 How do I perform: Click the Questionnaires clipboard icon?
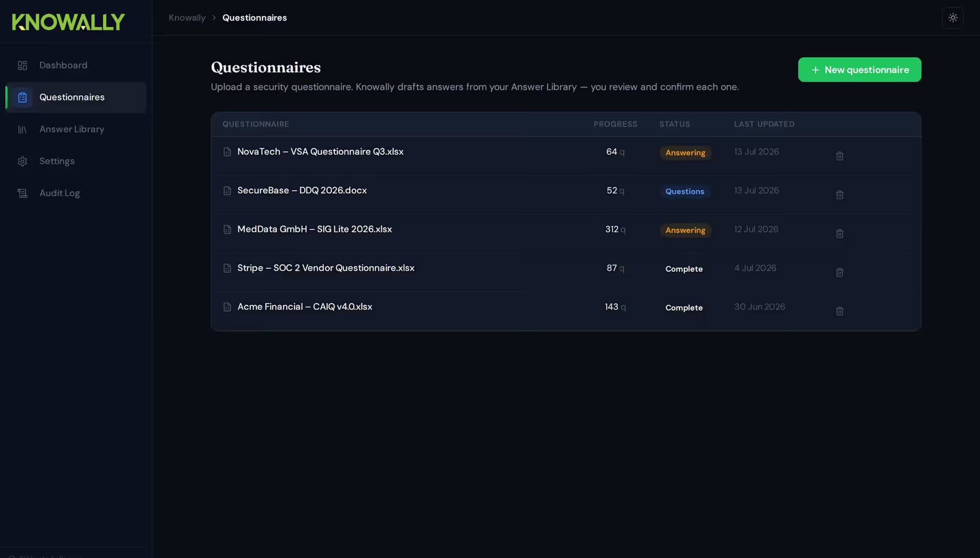(22, 97)
